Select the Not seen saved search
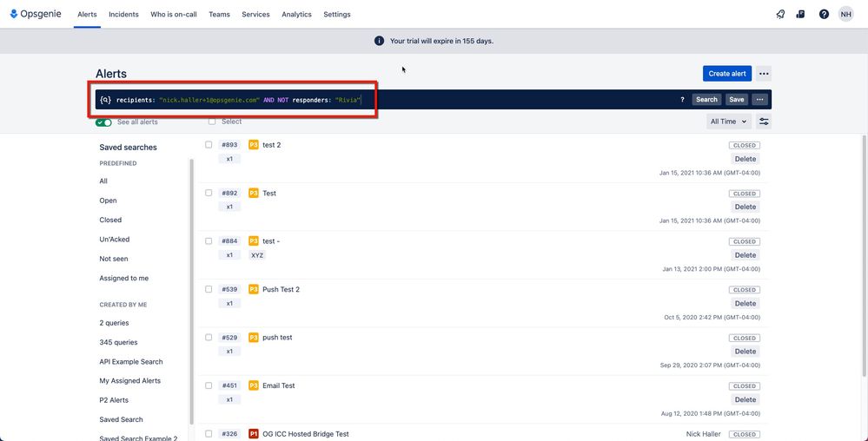The image size is (868, 441). 114,259
